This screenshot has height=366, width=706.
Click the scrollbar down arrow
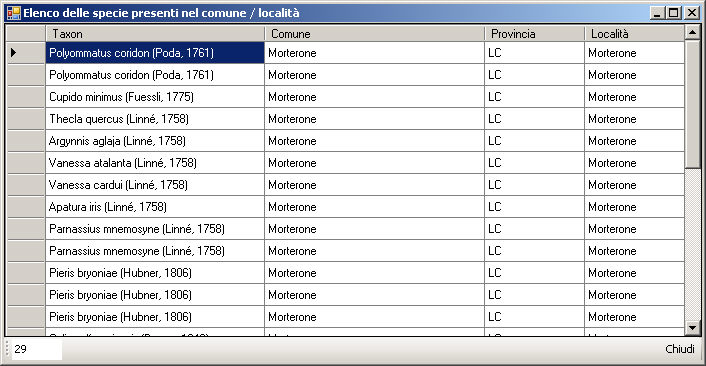coord(692,328)
